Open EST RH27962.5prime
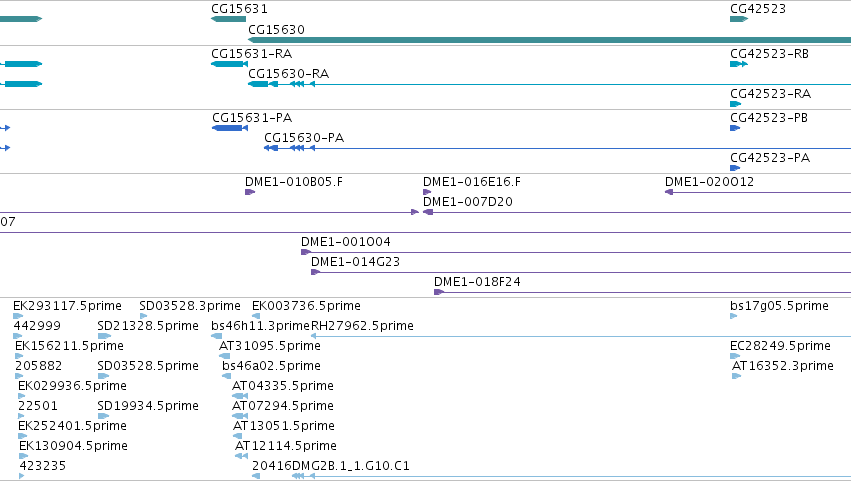The height and width of the screenshot is (481, 851). [362, 326]
